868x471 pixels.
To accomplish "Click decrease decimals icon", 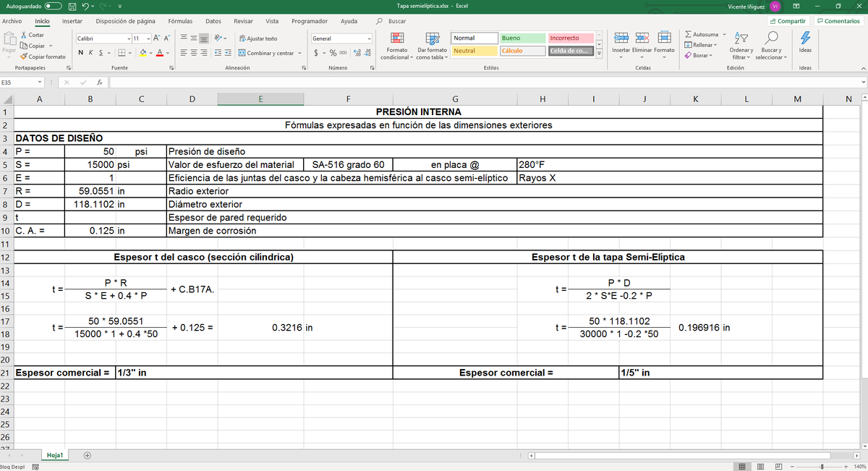I will coord(367,53).
